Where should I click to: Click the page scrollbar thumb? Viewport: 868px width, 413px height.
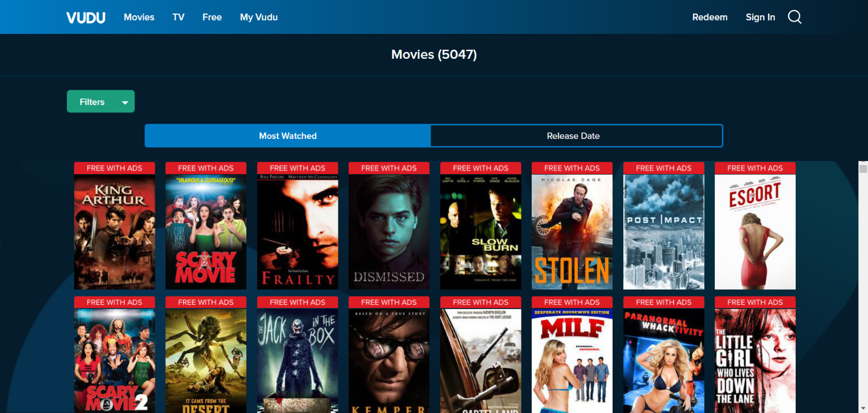(863, 168)
